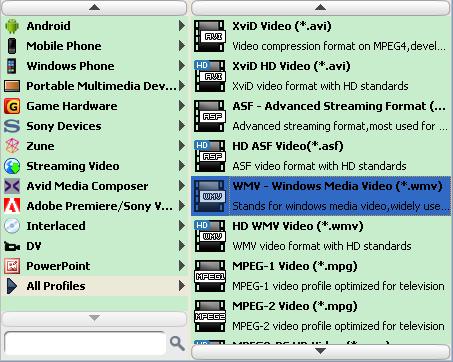Click the Streaming Video globe icon
This screenshot has height=362, width=453.
12,166
